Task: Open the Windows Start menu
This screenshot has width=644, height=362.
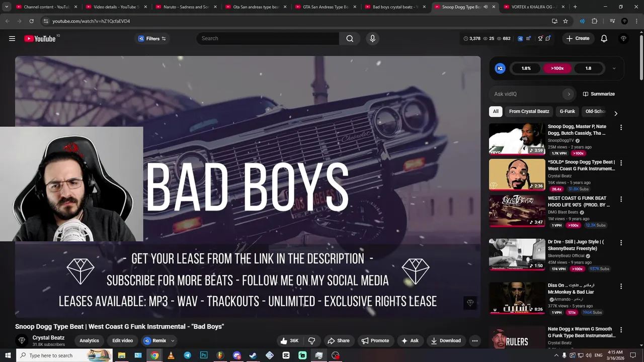Action: [8, 355]
